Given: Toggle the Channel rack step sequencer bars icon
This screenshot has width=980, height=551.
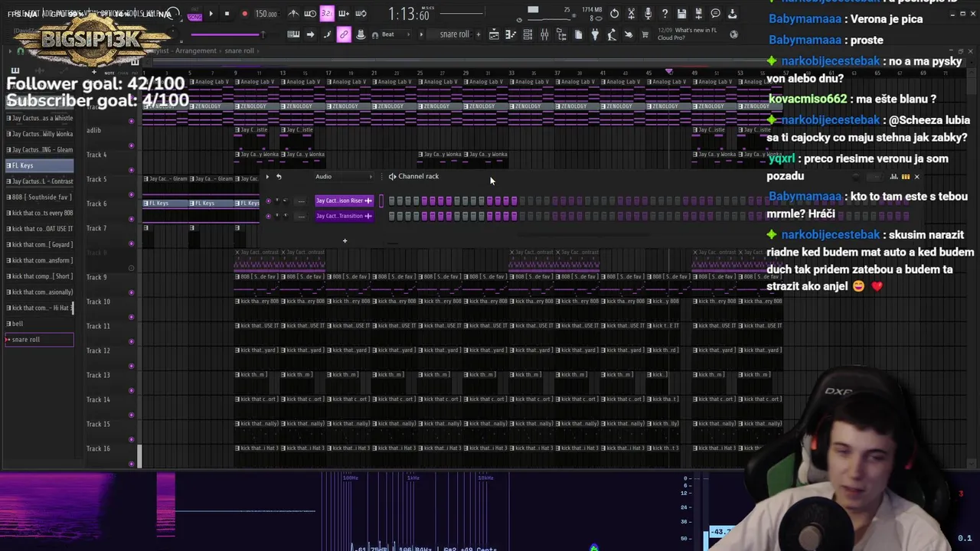Looking at the screenshot, I should [x=906, y=177].
